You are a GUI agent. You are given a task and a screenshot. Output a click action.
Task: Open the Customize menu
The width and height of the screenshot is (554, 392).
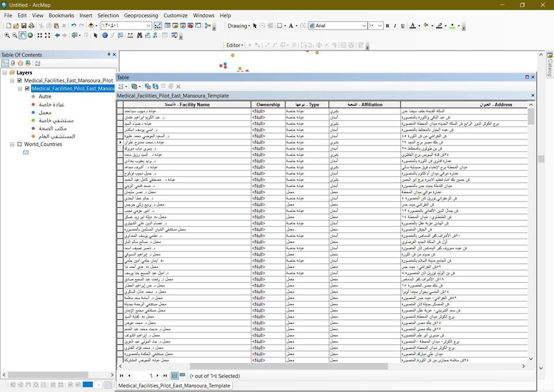[x=175, y=16]
